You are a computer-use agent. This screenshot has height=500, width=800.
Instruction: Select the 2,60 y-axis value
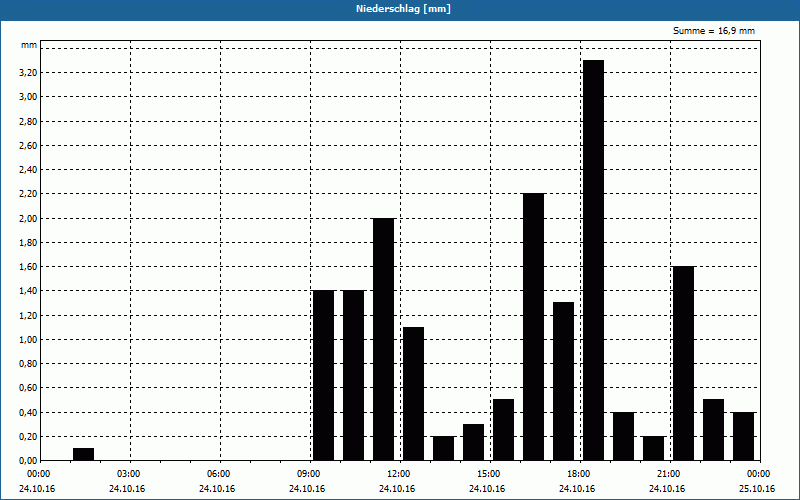(x=28, y=145)
